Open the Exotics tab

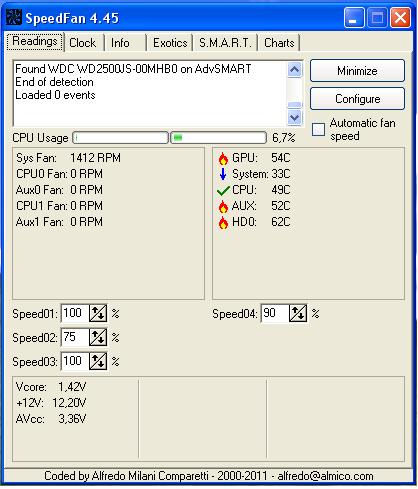click(x=170, y=43)
